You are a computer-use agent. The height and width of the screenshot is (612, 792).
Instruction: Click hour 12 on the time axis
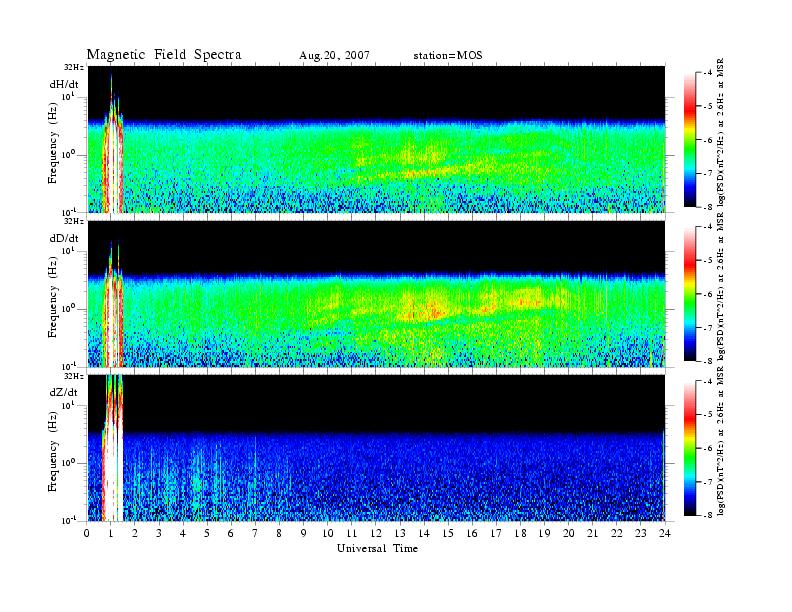pyautogui.click(x=376, y=534)
